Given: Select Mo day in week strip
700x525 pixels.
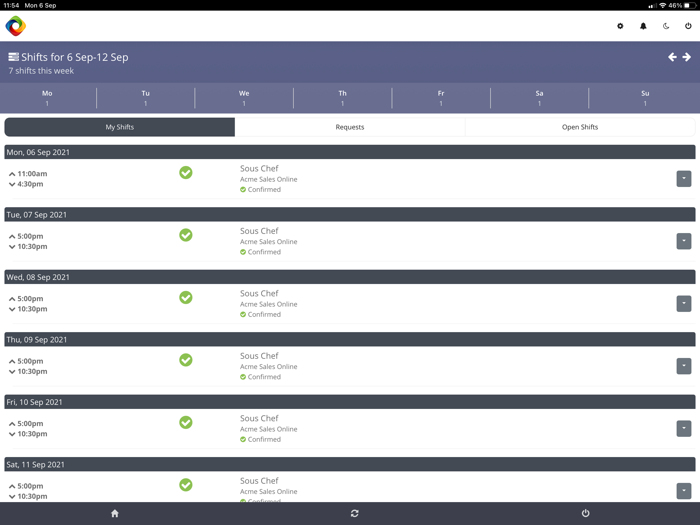Looking at the screenshot, I should coord(47,98).
